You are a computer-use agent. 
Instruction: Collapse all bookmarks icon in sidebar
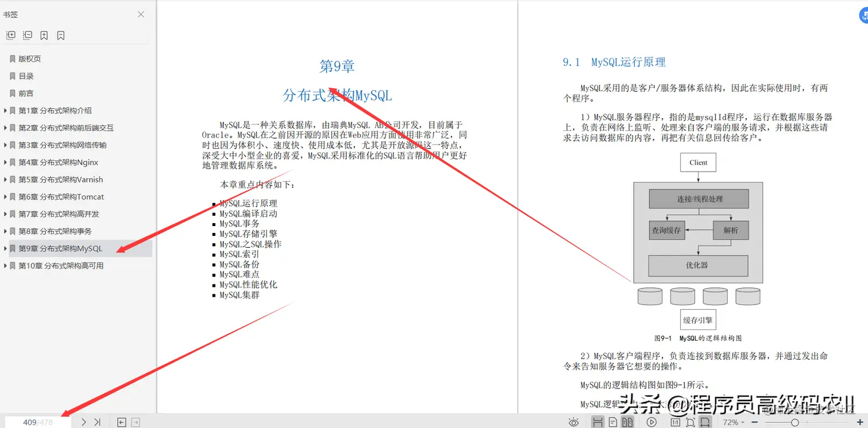[27, 36]
